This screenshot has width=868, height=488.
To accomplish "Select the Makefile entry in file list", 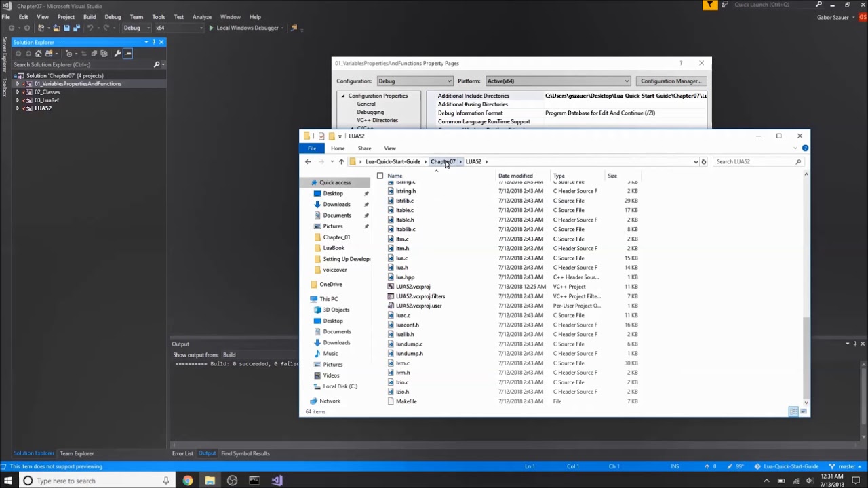I will (406, 401).
